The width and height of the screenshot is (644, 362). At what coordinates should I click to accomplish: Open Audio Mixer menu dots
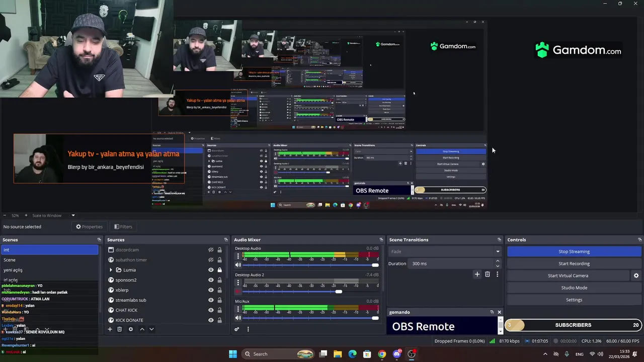pos(248,329)
